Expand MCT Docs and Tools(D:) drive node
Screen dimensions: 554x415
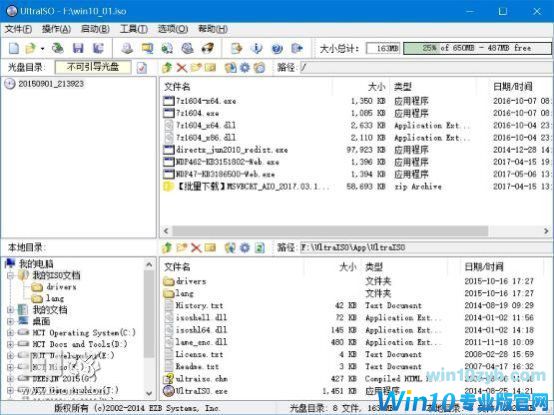pos(10,344)
